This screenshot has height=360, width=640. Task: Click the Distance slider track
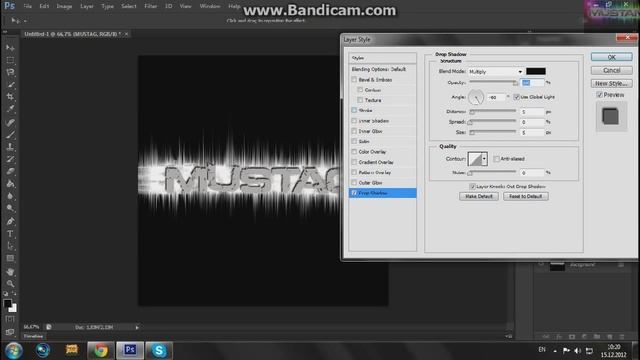pyautogui.click(x=493, y=111)
